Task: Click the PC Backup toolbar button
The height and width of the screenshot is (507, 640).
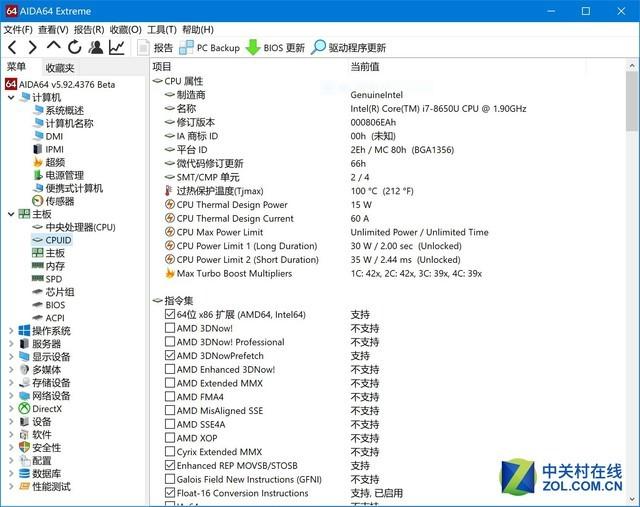Action: [x=209, y=47]
